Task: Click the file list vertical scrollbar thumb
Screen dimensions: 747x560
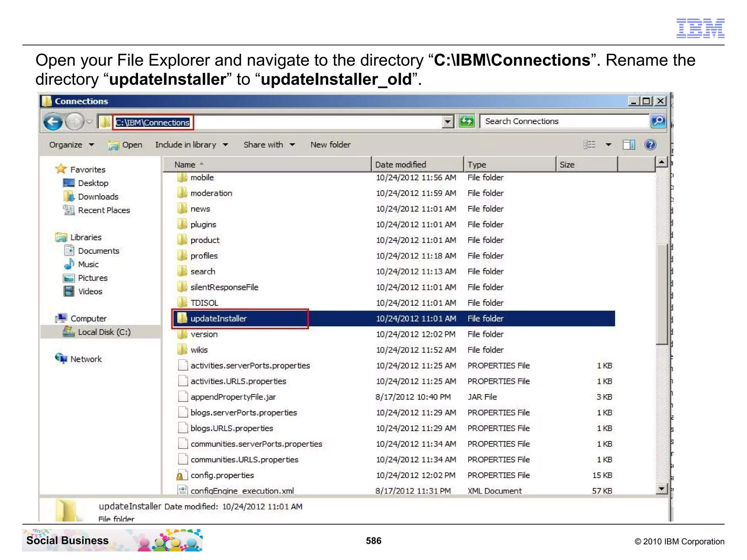Action: click(x=661, y=294)
